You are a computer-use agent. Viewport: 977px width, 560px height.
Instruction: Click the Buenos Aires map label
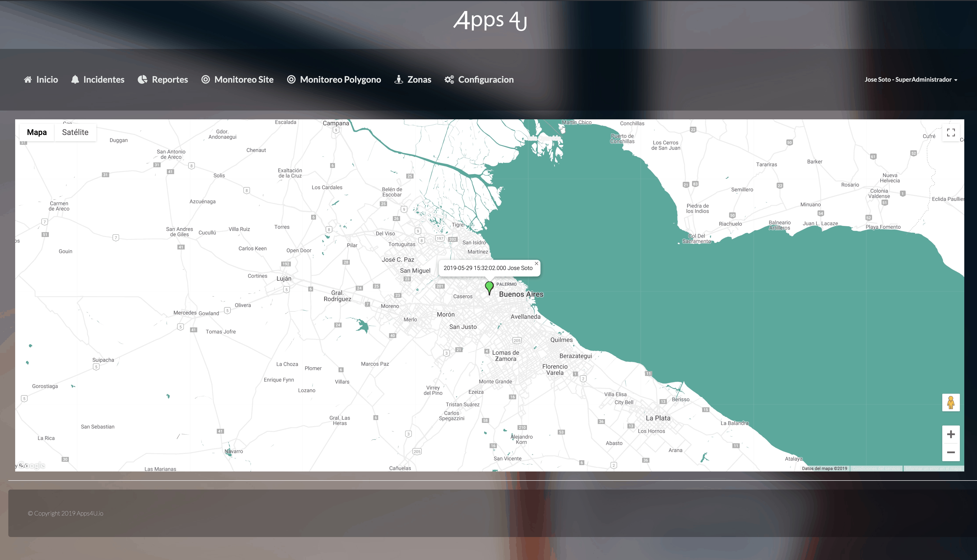(x=521, y=294)
